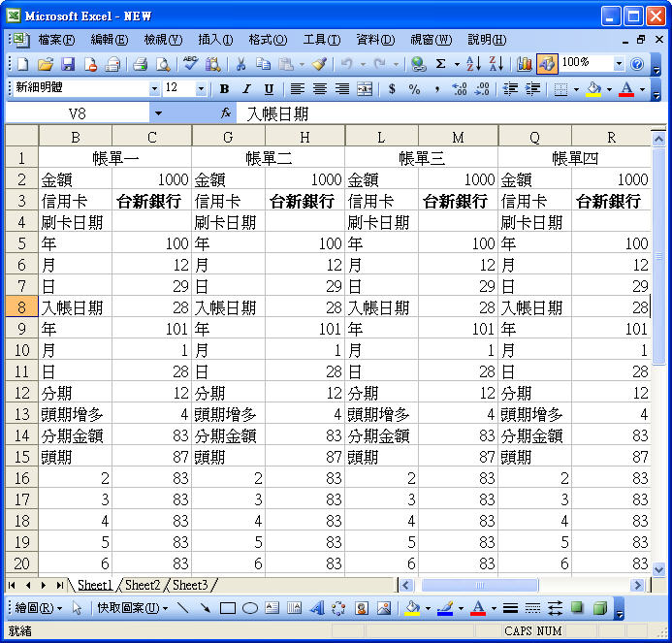Click the formula bar containing 入帳日期

[452, 113]
